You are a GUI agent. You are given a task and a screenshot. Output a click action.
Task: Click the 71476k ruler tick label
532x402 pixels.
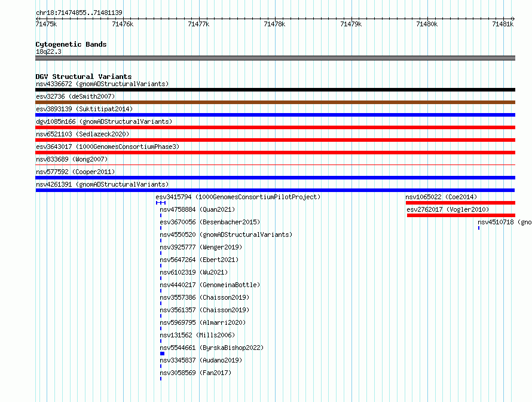point(123,24)
